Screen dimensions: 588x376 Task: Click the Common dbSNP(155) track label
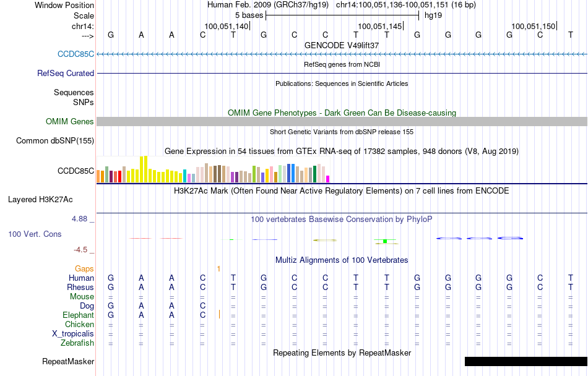click(x=55, y=141)
